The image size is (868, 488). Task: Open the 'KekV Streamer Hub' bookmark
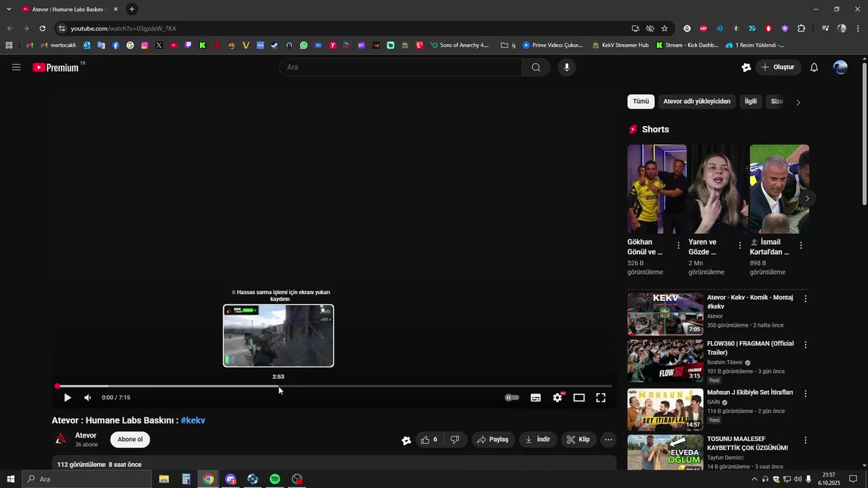(x=620, y=45)
